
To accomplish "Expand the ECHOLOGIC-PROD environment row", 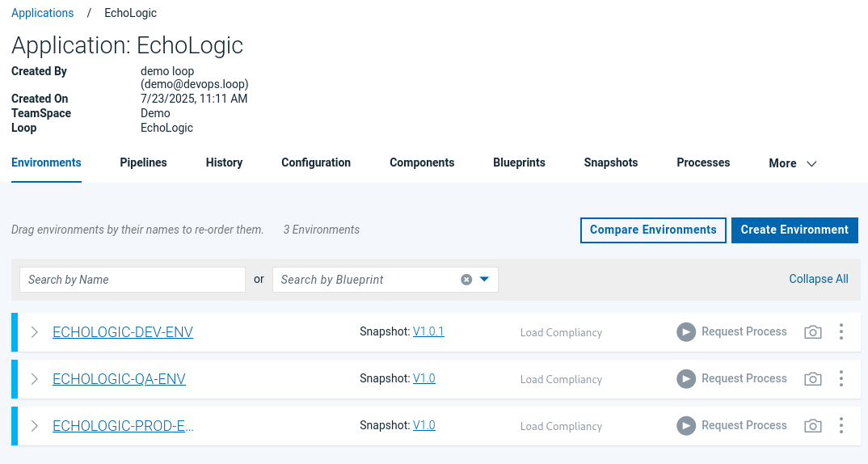I will 34,426.
